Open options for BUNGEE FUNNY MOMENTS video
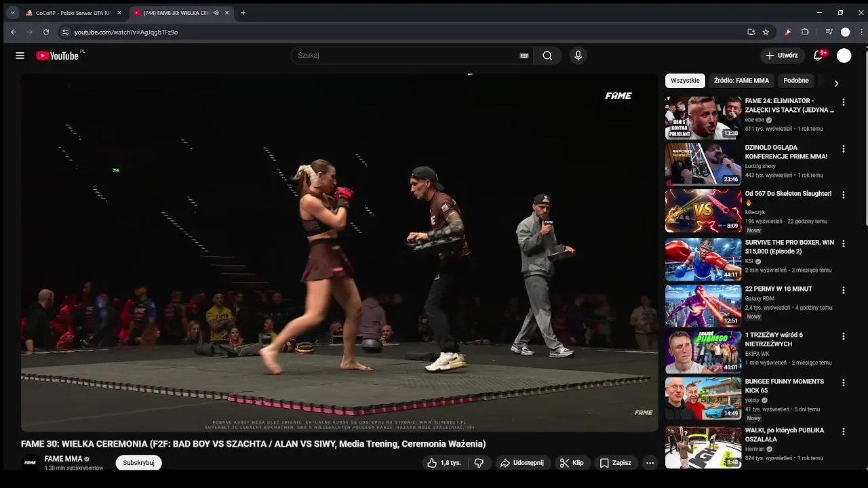Screen dimensions: 868x488 [x=844, y=382]
